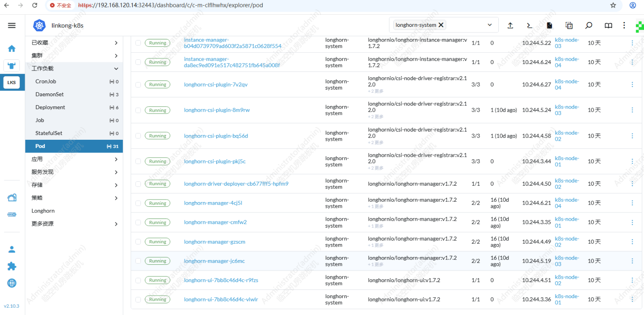Expand the 存储 sidebar group
644x315 pixels.
116,185
